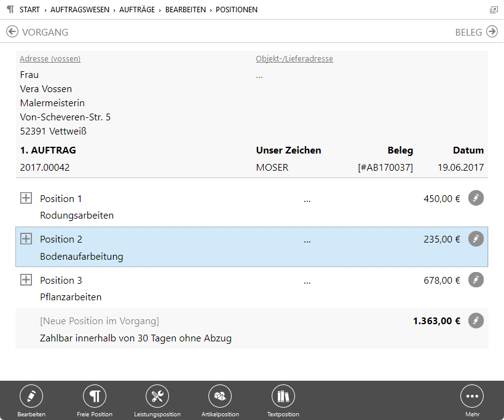Open the Objekt-/Lieferadresse link
The height and width of the screenshot is (420, 504).
point(294,59)
